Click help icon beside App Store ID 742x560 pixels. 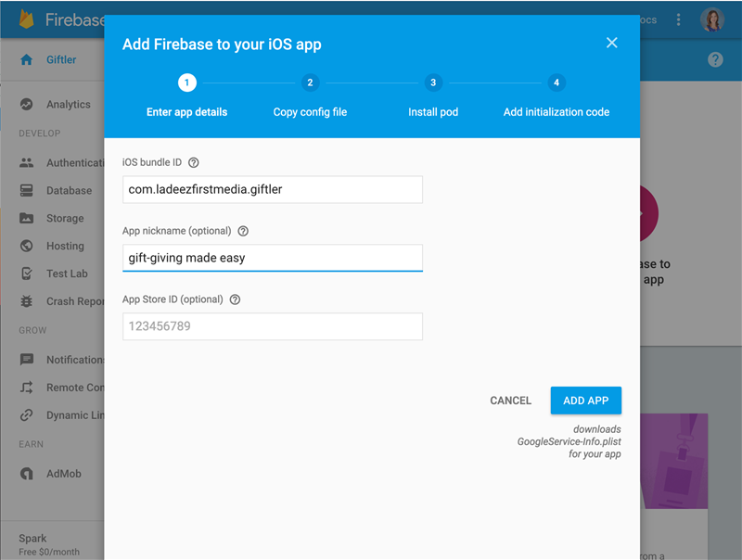click(235, 299)
